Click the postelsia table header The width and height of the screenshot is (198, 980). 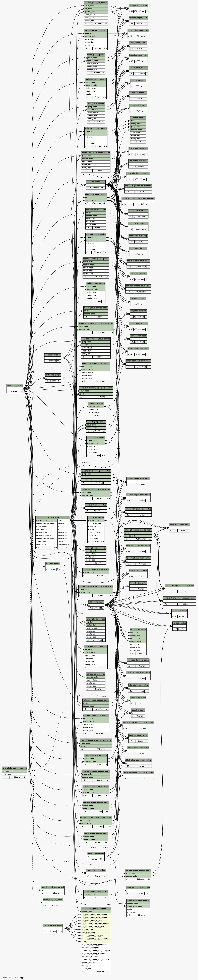pyautogui.click(x=138, y=248)
